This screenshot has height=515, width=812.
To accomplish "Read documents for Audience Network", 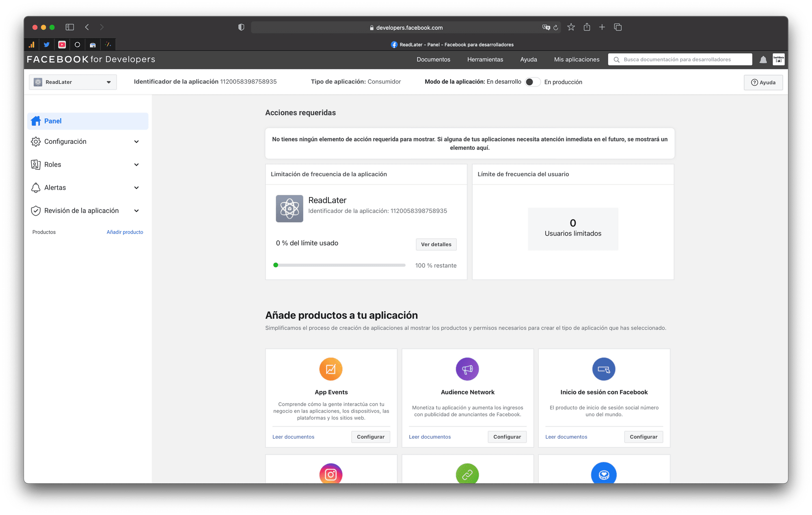I will pyautogui.click(x=430, y=437).
